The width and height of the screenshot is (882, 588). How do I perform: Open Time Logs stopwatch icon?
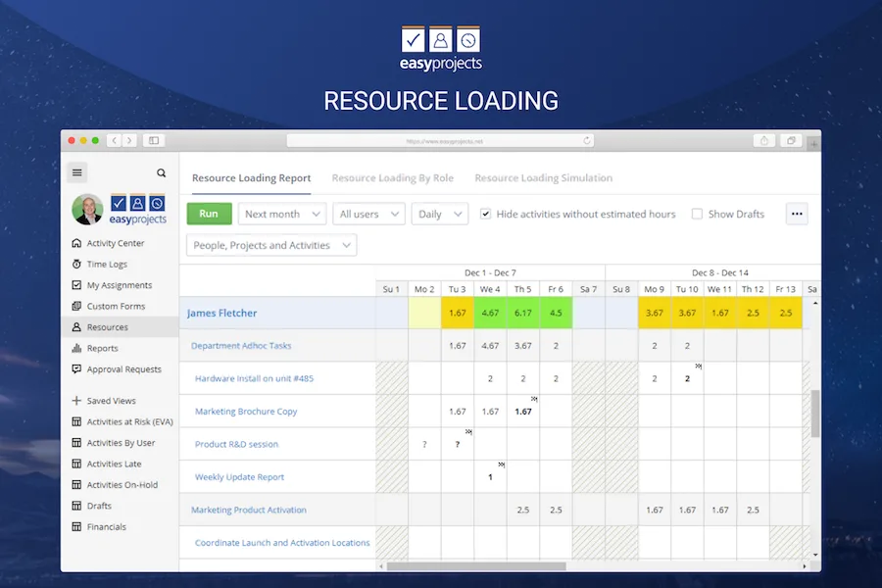click(76, 264)
